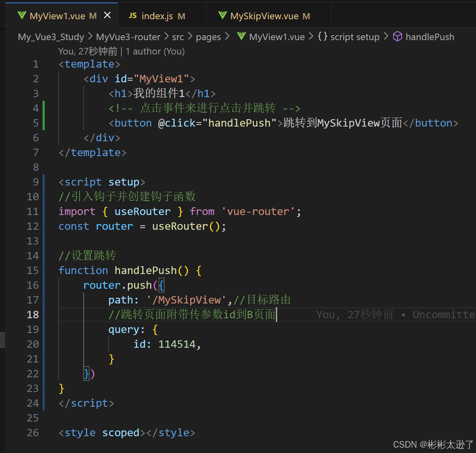
Task: Select pages in the breadcrumb path
Action: pyautogui.click(x=208, y=37)
